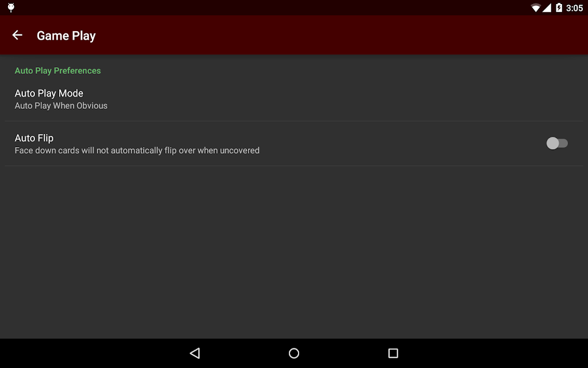Tap the Android triangle back navigation button
This screenshot has width=588, height=368.
(x=195, y=353)
